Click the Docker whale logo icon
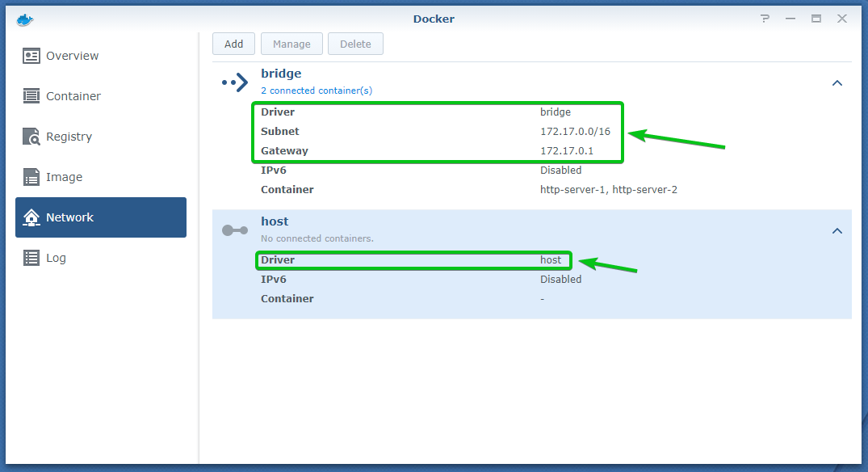 (26, 20)
